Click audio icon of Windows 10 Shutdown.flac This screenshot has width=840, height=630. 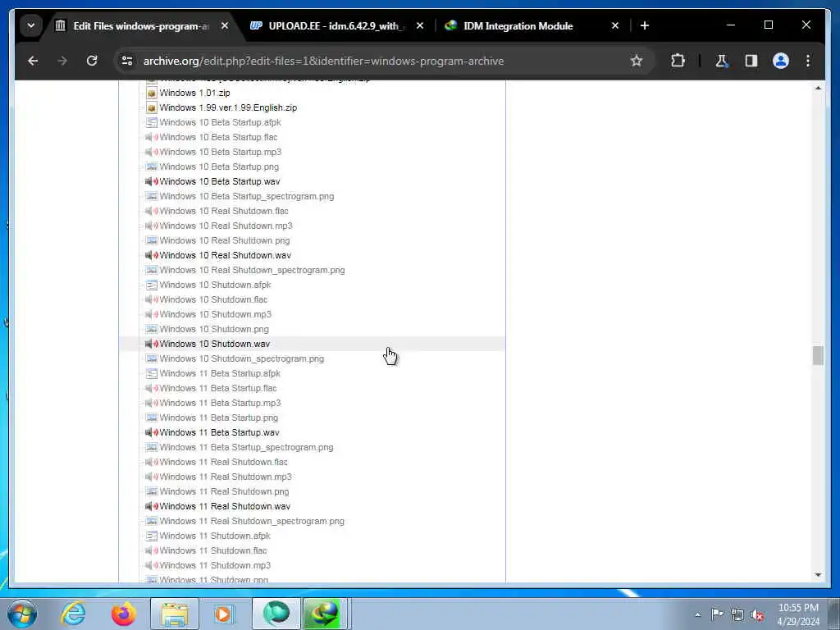point(152,299)
